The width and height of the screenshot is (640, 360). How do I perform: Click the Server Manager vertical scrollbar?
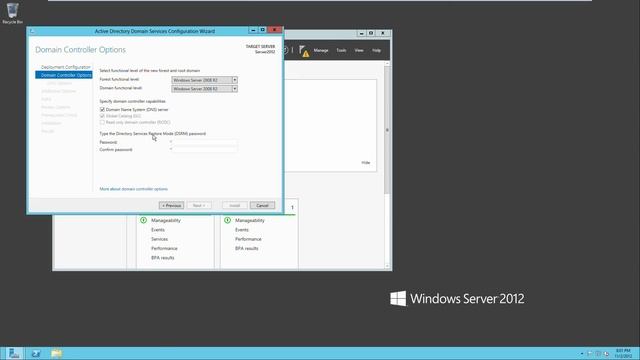coord(387,130)
